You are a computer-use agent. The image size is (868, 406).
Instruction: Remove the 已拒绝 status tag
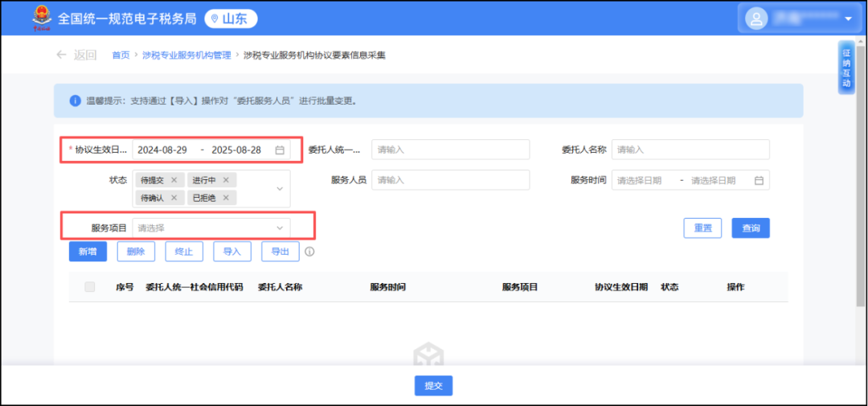coord(226,198)
